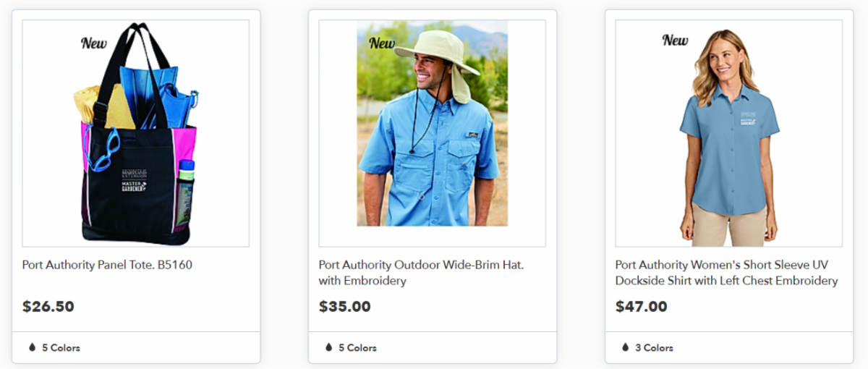Open the Outdoor Wide-Brim Hat with Embroidery title
This screenshot has width=868, height=369.
coord(421,273)
